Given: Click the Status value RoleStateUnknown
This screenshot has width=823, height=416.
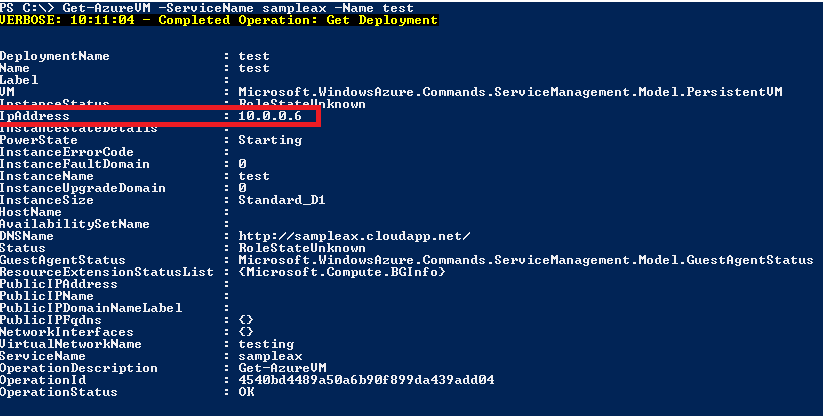Looking at the screenshot, I should (302, 248).
